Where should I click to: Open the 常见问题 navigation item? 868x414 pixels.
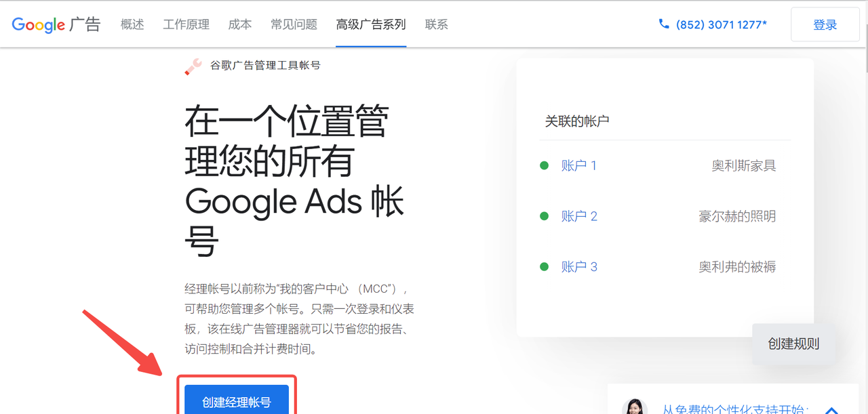[x=294, y=24]
